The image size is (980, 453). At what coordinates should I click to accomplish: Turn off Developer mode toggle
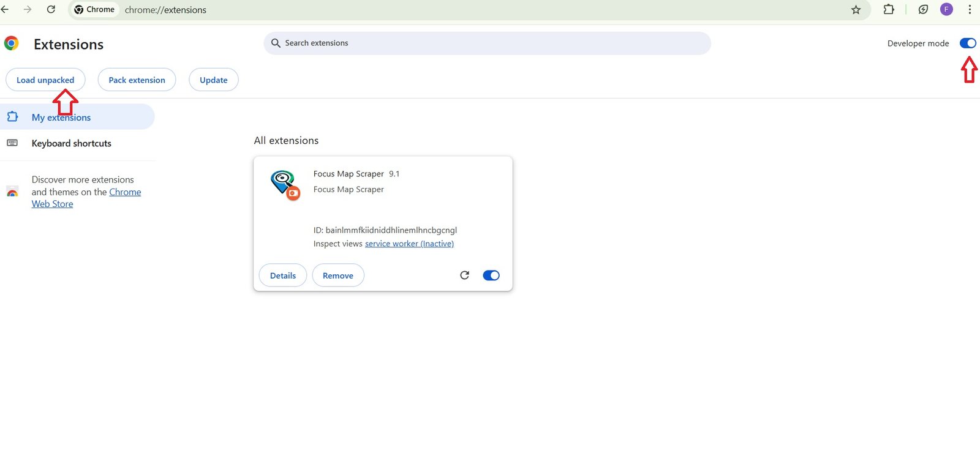pyautogui.click(x=968, y=43)
